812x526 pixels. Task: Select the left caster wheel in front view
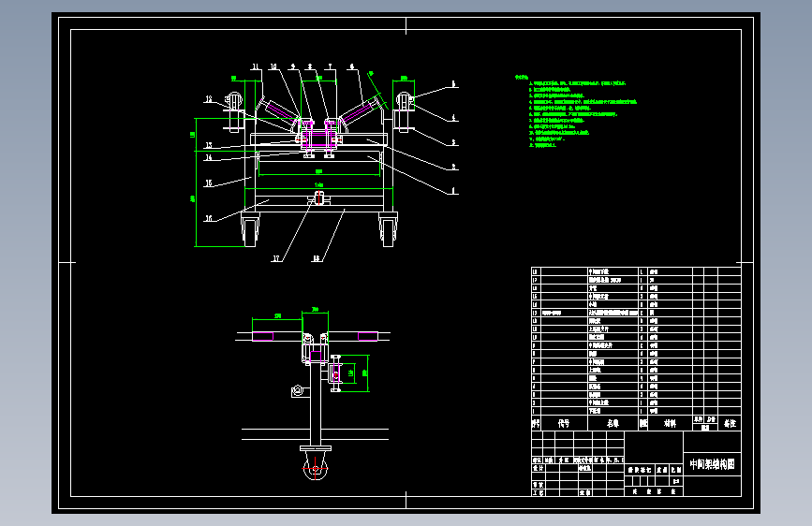[x=250, y=230]
